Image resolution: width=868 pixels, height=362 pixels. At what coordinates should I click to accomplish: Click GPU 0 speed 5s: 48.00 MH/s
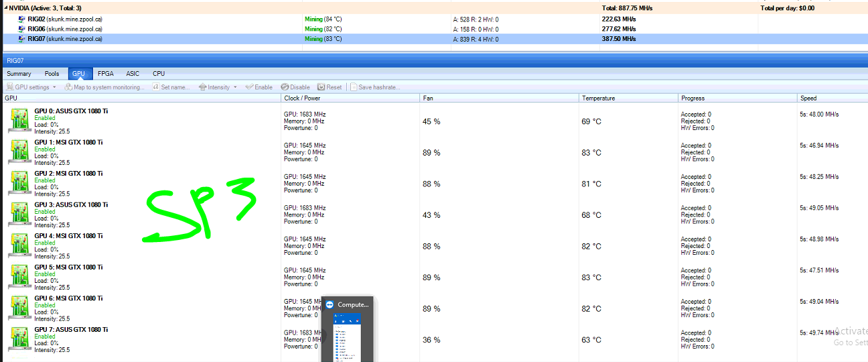[x=819, y=115]
